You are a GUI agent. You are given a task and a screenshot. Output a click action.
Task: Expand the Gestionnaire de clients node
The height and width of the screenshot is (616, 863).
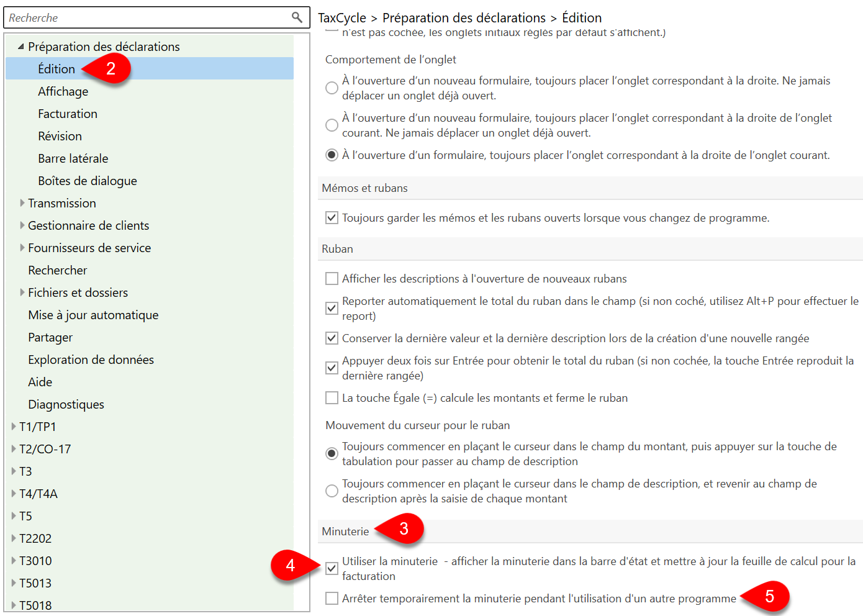tap(22, 225)
